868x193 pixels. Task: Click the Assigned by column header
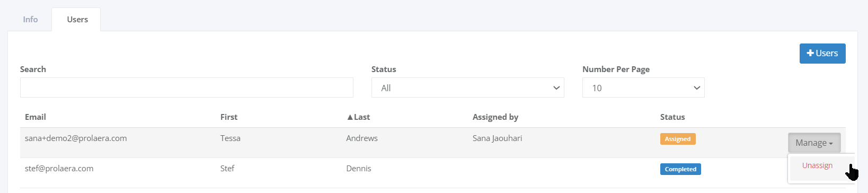[x=495, y=117]
